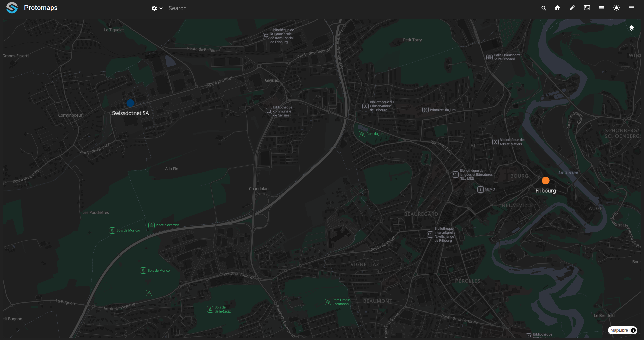This screenshot has height=340, width=644.
Task: Click Bibliothèque interculturelle LivrEchange icon
Action: pyautogui.click(x=430, y=235)
